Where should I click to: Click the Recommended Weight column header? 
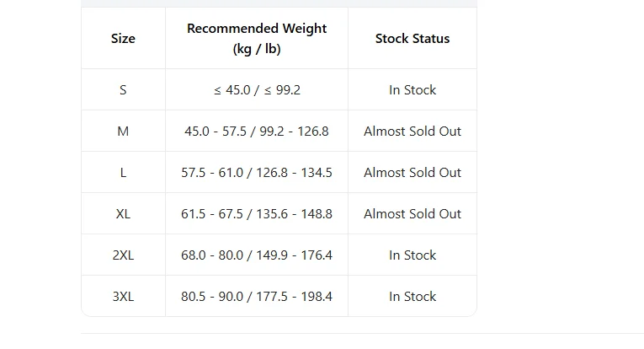pyautogui.click(x=257, y=38)
